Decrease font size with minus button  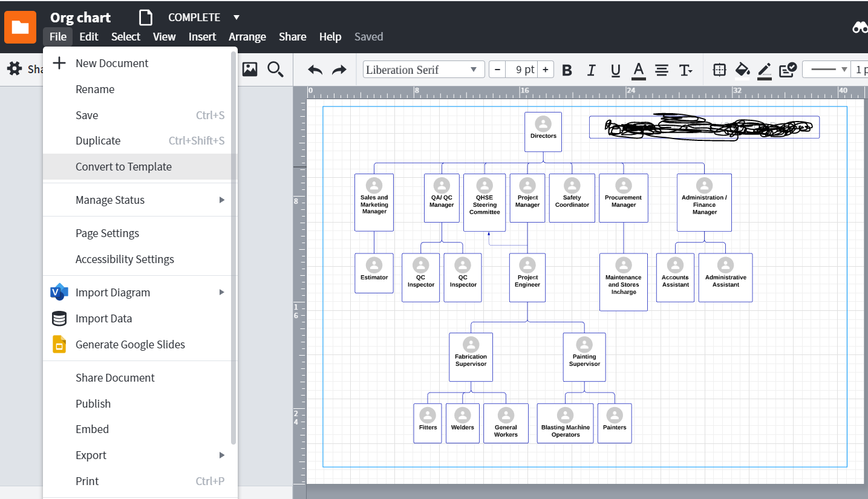pos(497,70)
